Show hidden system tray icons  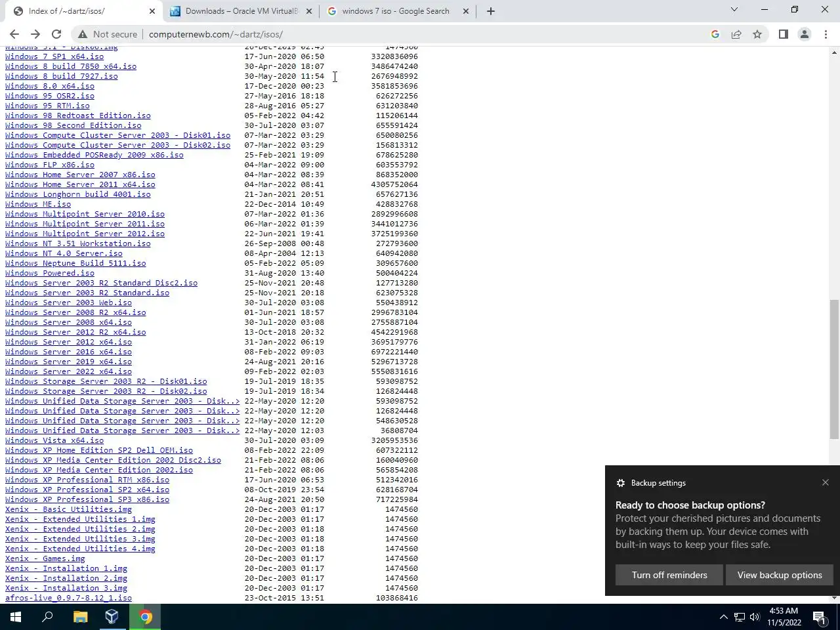pyautogui.click(x=723, y=617)
